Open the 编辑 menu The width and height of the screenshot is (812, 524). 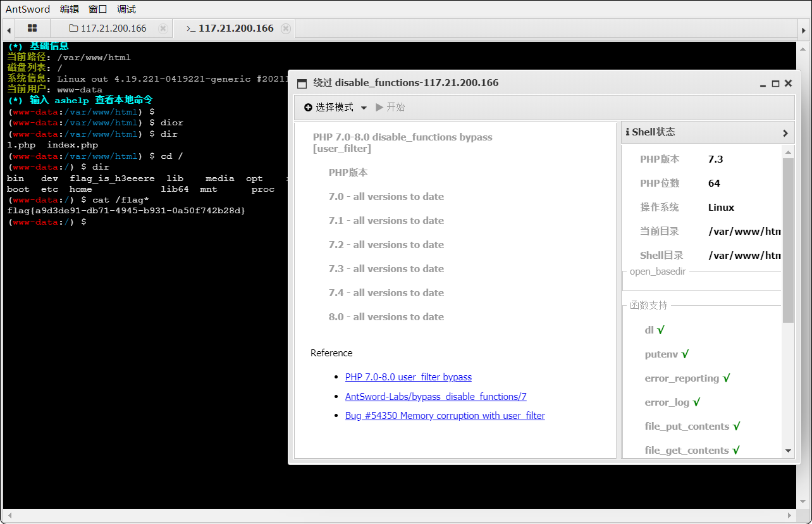point(70,9)
